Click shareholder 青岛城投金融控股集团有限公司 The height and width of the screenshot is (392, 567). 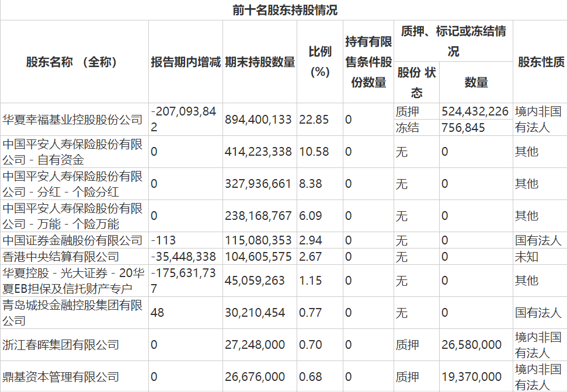72,313
